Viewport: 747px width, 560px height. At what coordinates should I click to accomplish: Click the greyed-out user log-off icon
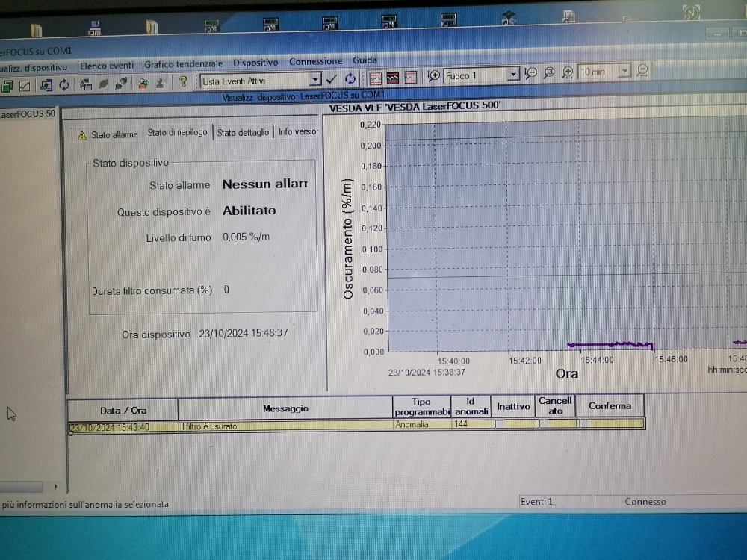pyautogui.click(x=161, y=82)
